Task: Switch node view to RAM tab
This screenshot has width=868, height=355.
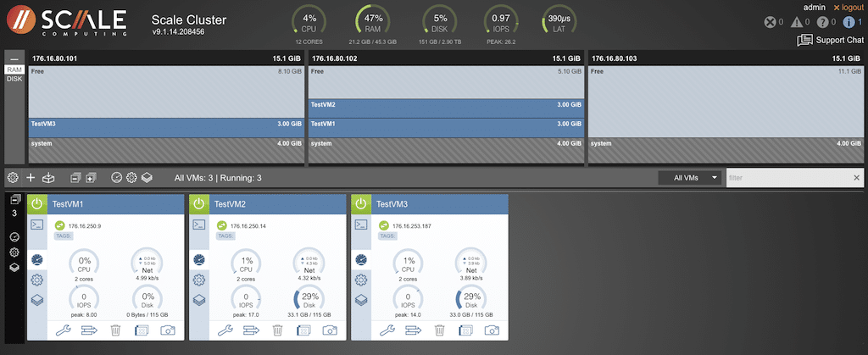Action: (x=14, y=69)
